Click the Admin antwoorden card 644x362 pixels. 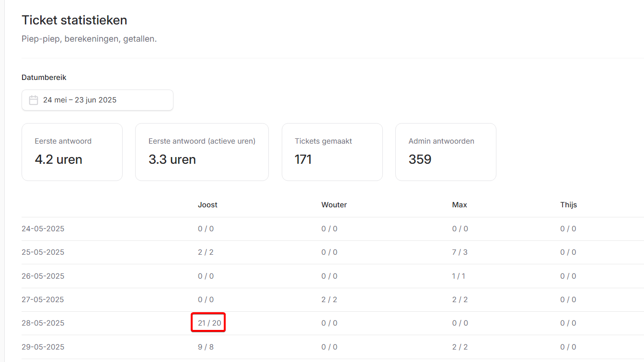(446, 152)
